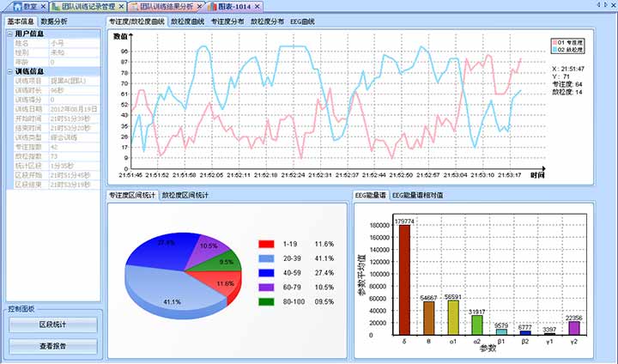Click the 区段统计 button

click(51, 325)
